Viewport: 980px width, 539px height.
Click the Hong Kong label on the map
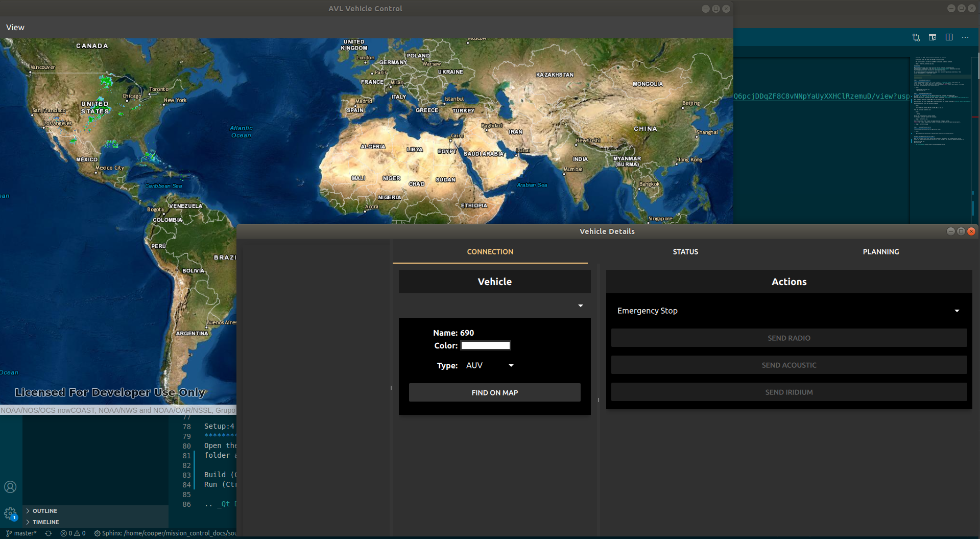tap(689, 160)
